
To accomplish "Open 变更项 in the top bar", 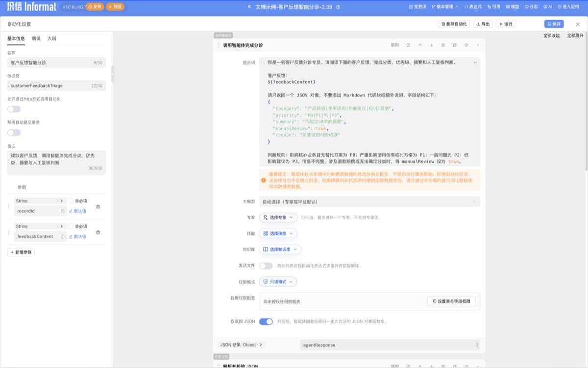I will pyautogui.click(x=417, y=7).
